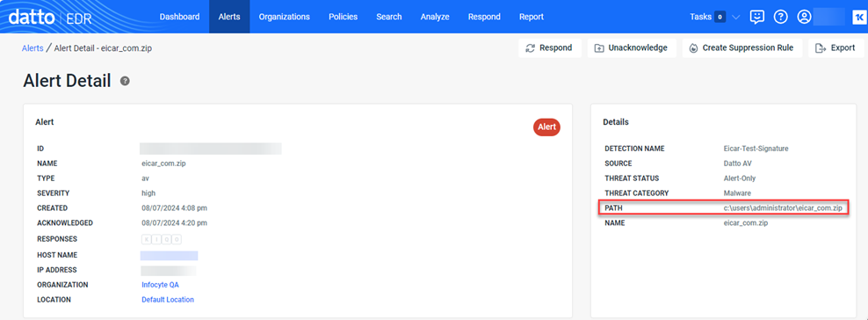Click the Q response badge
This screenshot has height=320, width=868.
[167, 239]
